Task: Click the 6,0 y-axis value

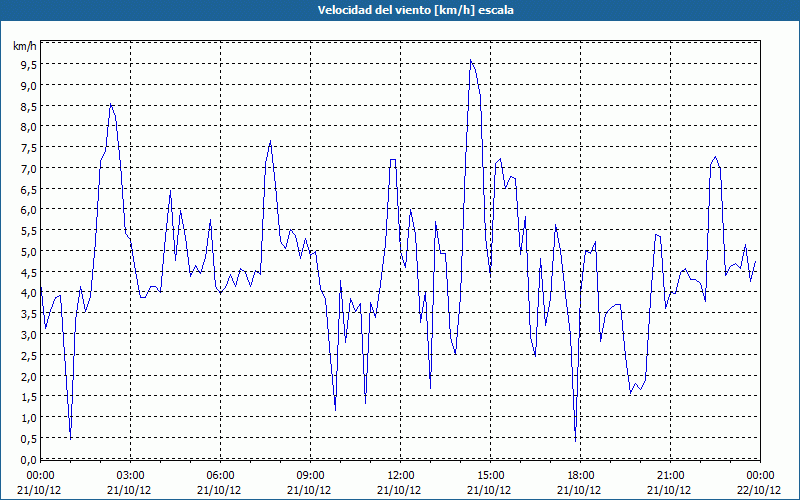Action: point(29,210)
